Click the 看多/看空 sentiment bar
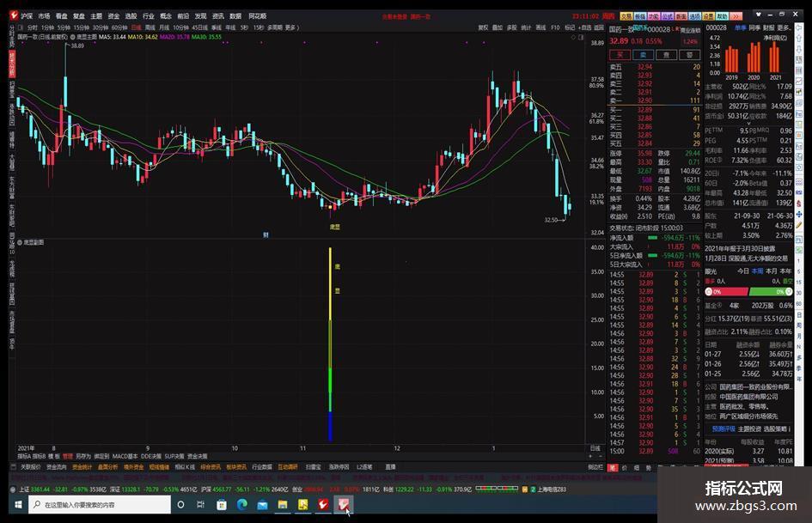This screenshot has width=812, height=523. coord(748,291)
